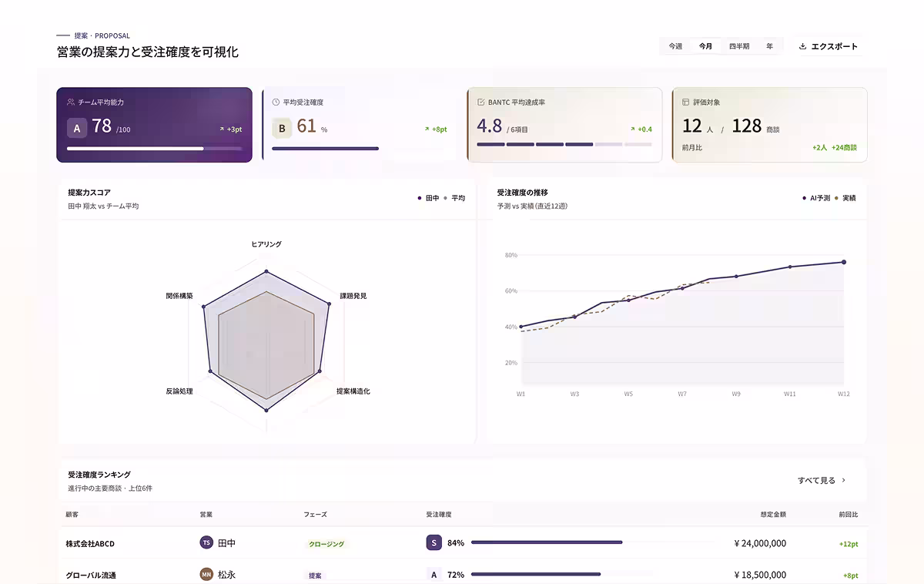Switch to the 四半期 period tab
Image resolution: width=924 pixels, height=584 pixels.
tap(739, 46)
